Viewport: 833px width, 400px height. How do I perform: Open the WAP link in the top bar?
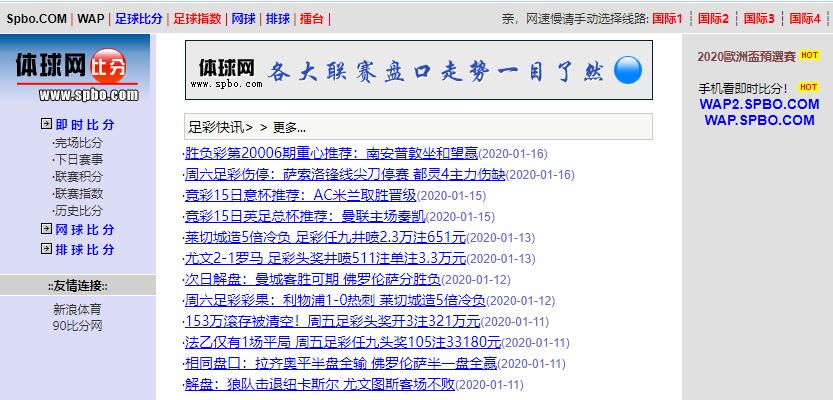point(91,19)
